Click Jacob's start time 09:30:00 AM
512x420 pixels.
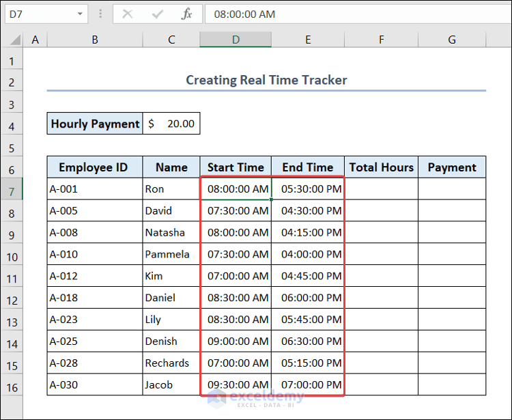tap(236, 384)
